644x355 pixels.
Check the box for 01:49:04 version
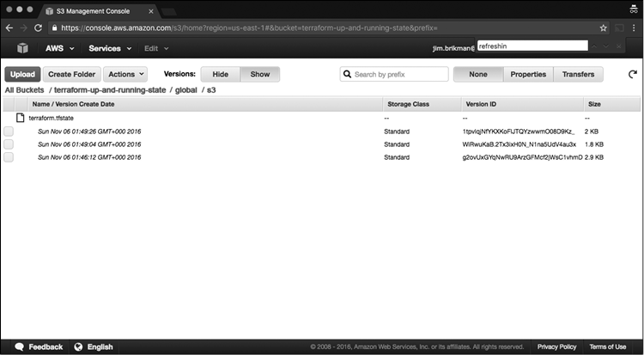point(9,144)
